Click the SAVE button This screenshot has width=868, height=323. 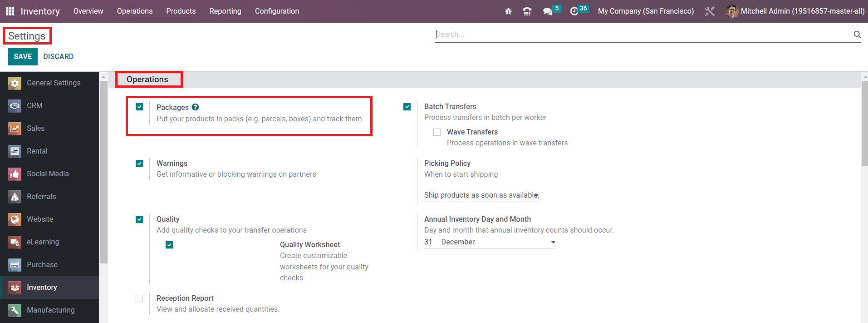[x=23, y=57]
